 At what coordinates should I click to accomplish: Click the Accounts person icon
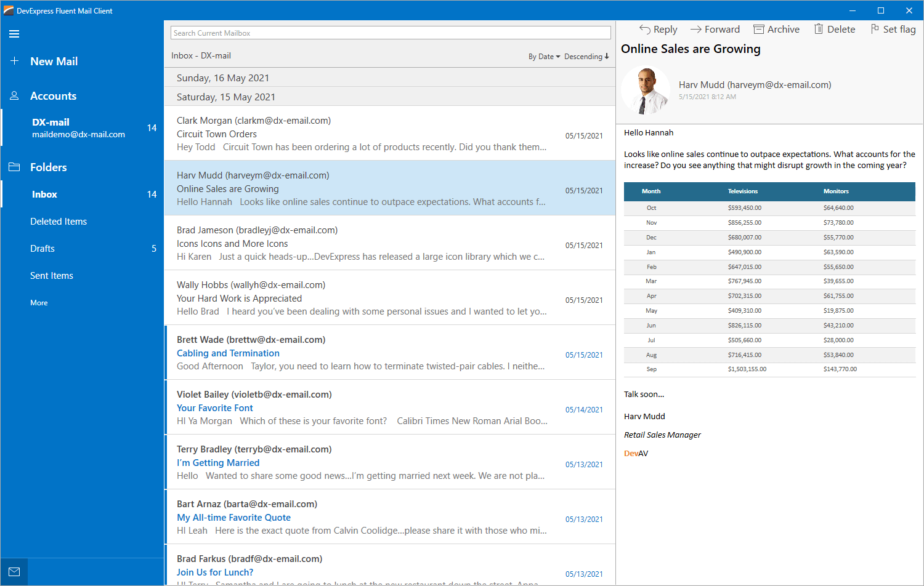tap(15, 96)
